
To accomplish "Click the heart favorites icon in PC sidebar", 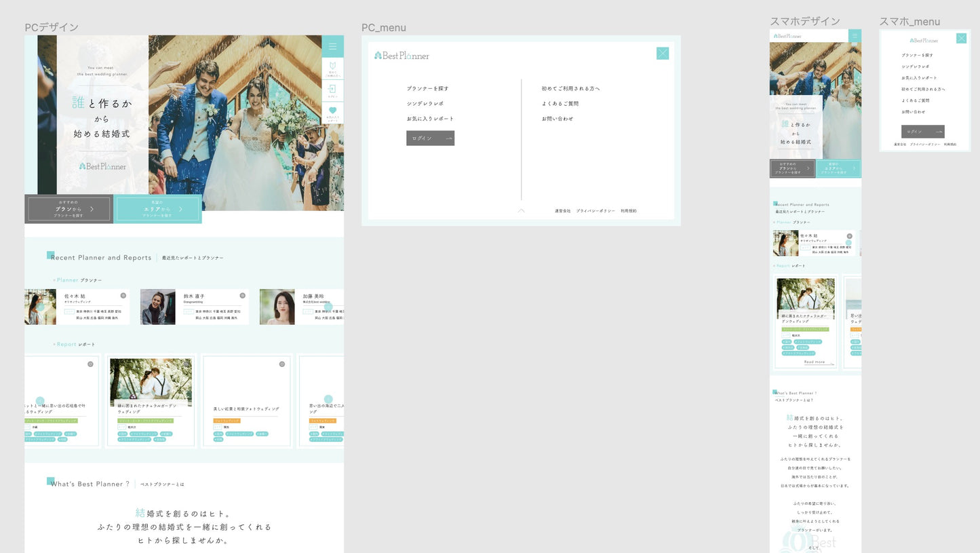I will pyautogui.click(x=332, y=111).
